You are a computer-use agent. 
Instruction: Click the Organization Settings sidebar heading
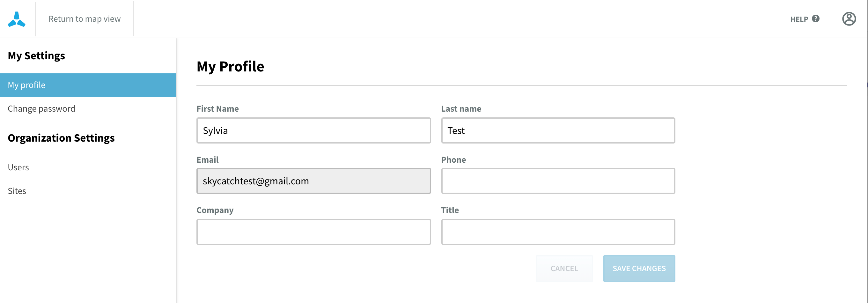(x=61, y=138)
